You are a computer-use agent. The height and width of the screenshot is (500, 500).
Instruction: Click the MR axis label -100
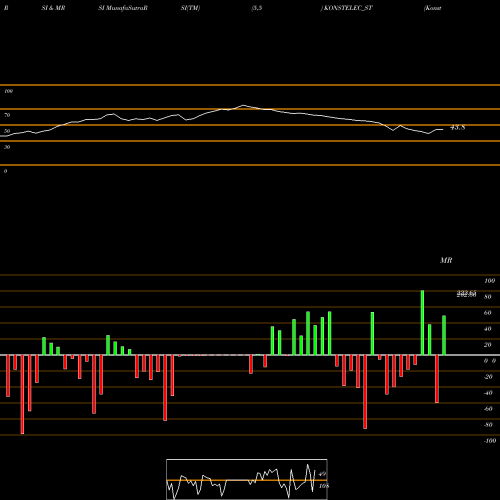pyautogui.click(x=489, y=441)
